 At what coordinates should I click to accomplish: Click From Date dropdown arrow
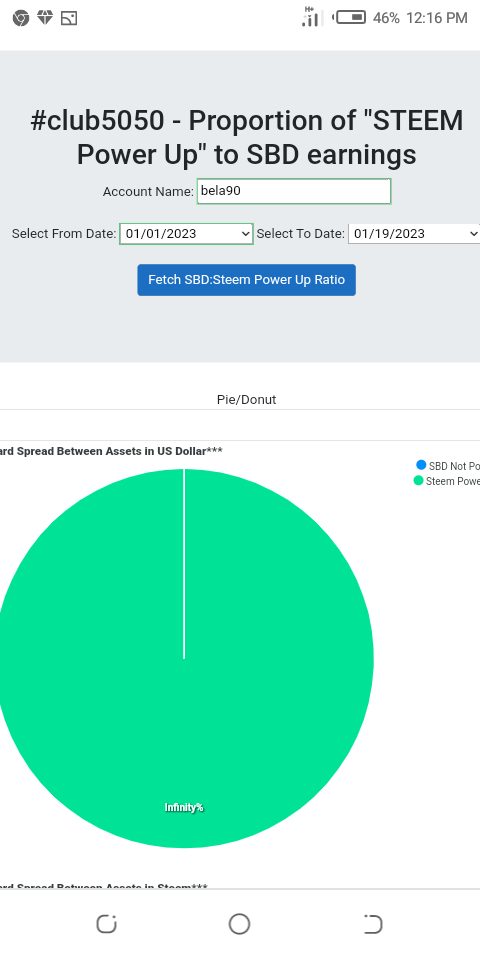[246, 234]
